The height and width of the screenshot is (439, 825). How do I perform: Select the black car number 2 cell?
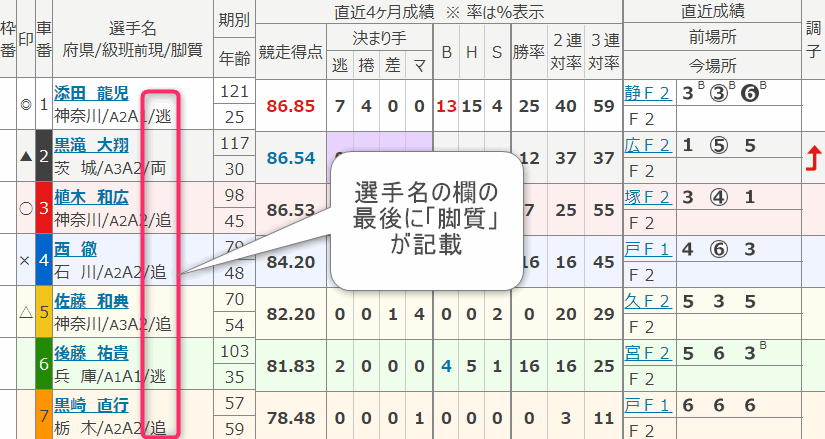tap(44, 156)
